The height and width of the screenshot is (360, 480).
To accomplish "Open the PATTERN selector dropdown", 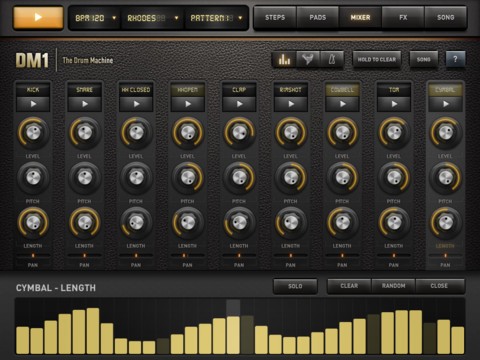I will (x=216, y=18).
